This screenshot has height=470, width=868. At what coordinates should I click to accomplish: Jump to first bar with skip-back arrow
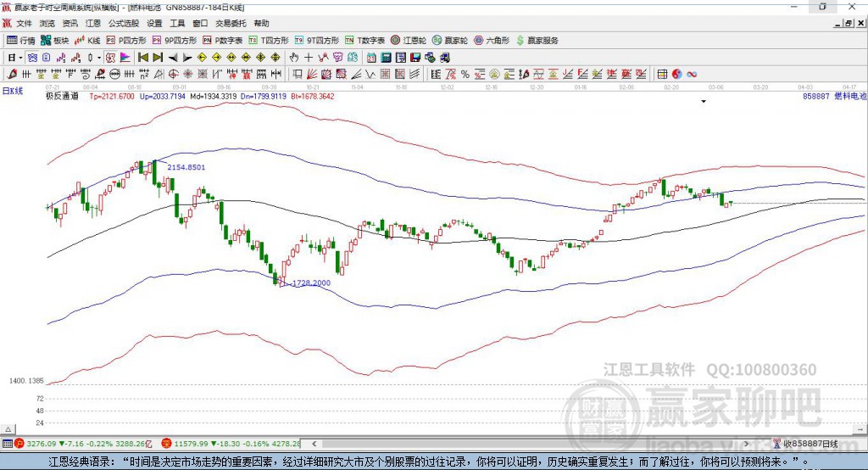pyautogui.click(x=143, y=57)
